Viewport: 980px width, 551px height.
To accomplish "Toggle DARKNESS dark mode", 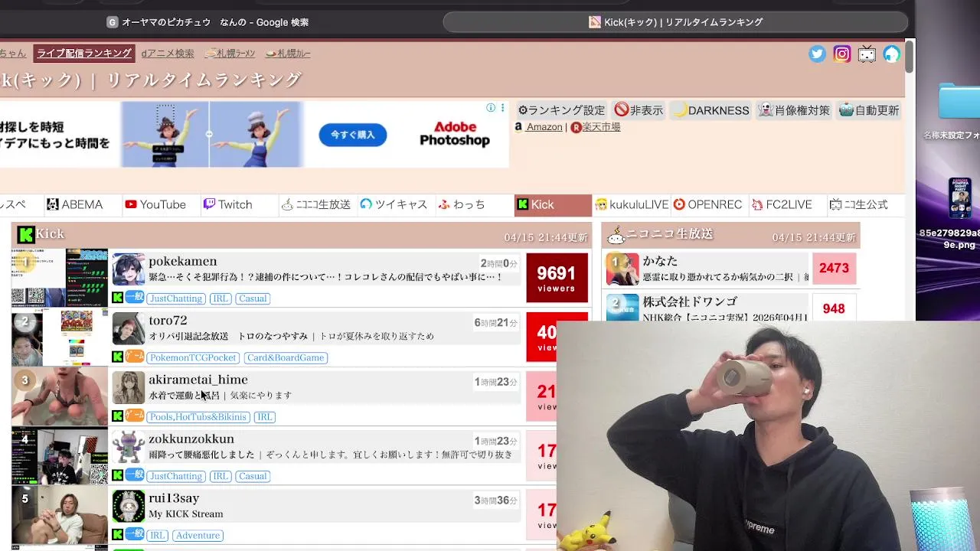I will (710, 110).
